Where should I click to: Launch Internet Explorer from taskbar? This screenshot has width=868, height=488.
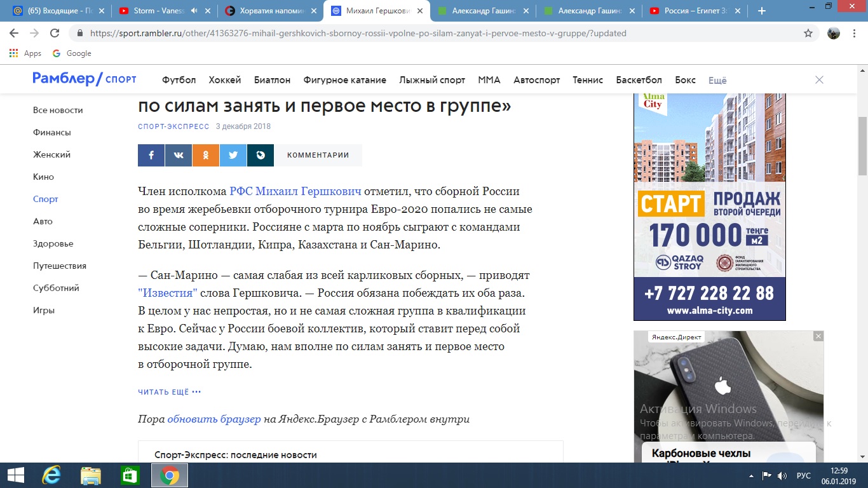click(x=51, y=475)
